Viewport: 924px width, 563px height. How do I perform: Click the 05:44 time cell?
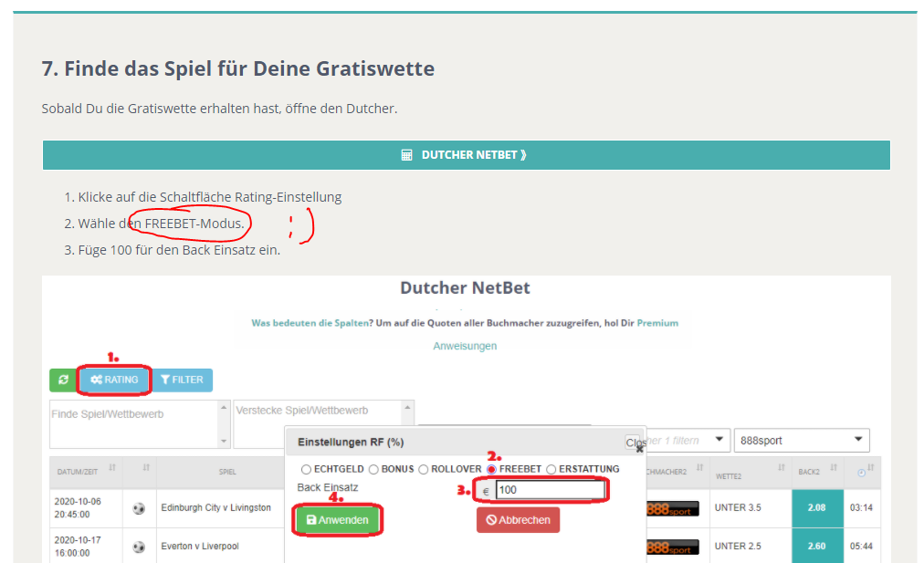[x=862, y=547]
